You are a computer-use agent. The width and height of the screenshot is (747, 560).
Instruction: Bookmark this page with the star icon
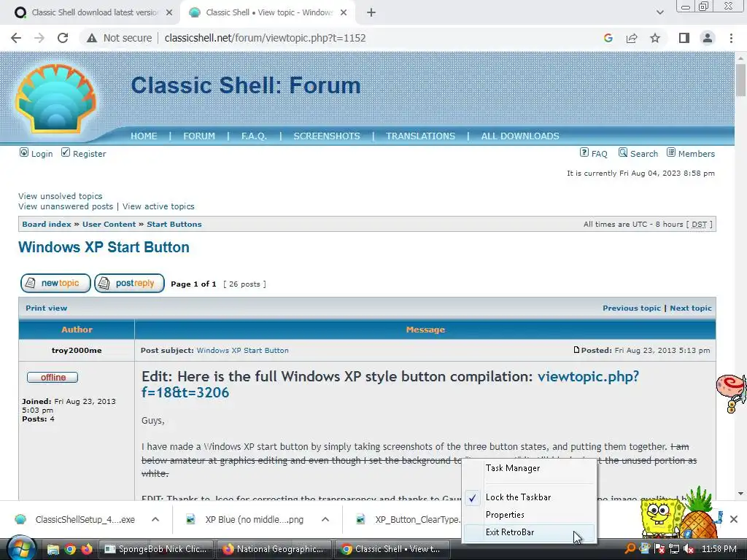[655, 38]
